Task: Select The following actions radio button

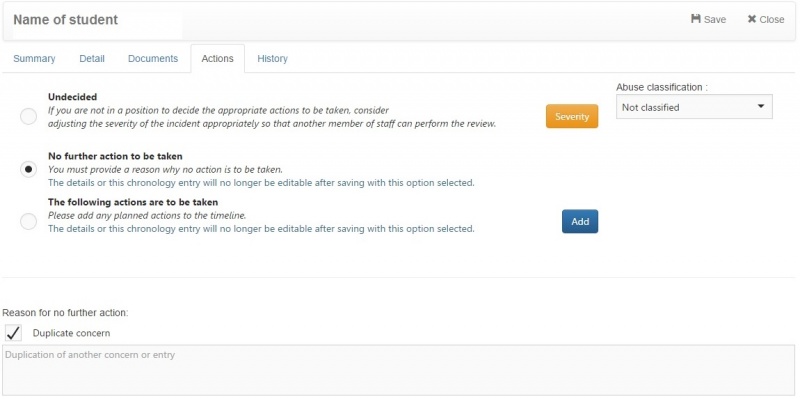Action: (x=28, y=221)
